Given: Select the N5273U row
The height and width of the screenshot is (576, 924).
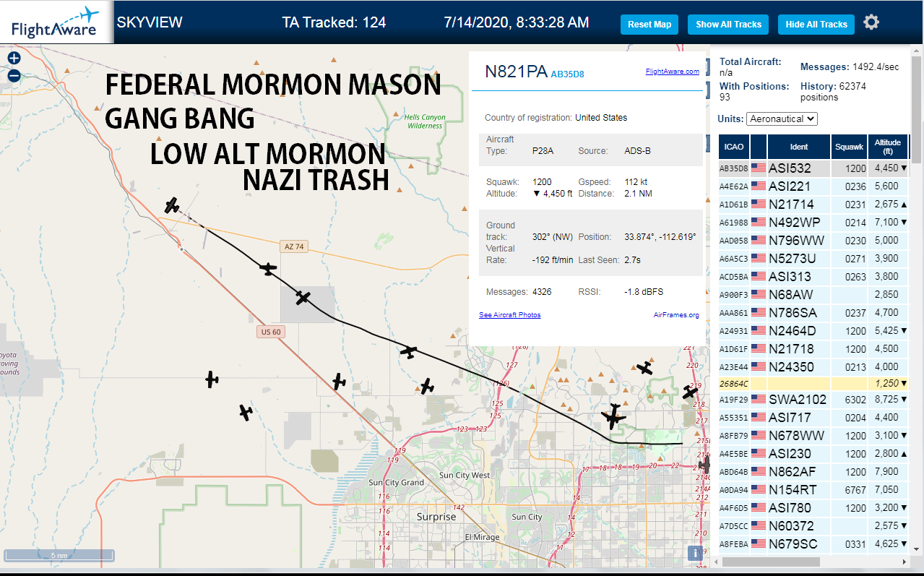Looking at the screenshot, I should click(813, 259).
